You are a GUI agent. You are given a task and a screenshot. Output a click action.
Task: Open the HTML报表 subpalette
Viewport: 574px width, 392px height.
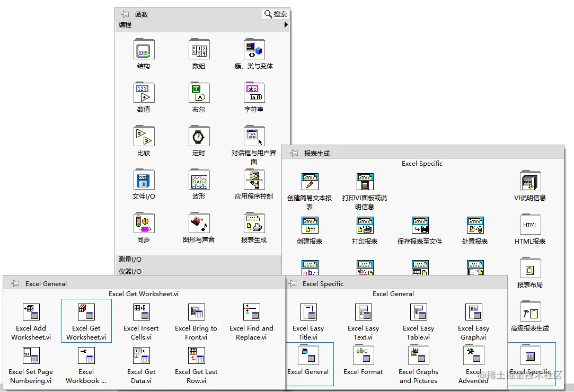point(530,225)
